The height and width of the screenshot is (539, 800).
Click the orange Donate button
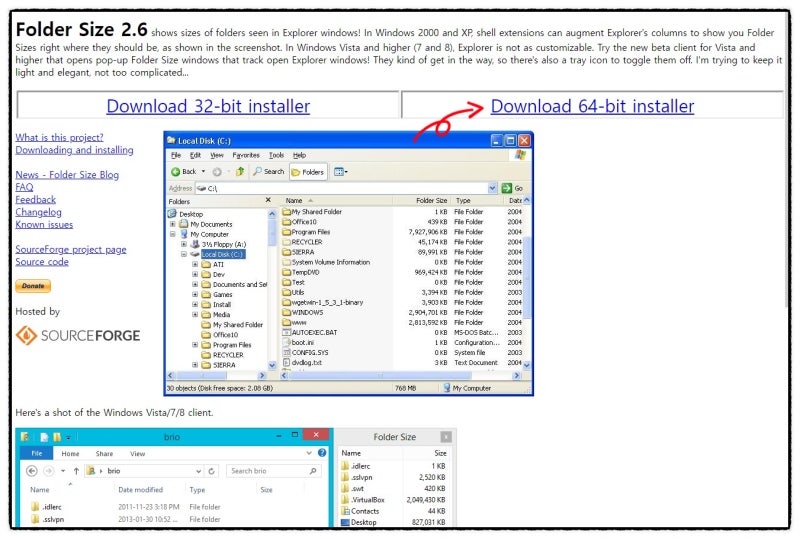tap(33, 286)
